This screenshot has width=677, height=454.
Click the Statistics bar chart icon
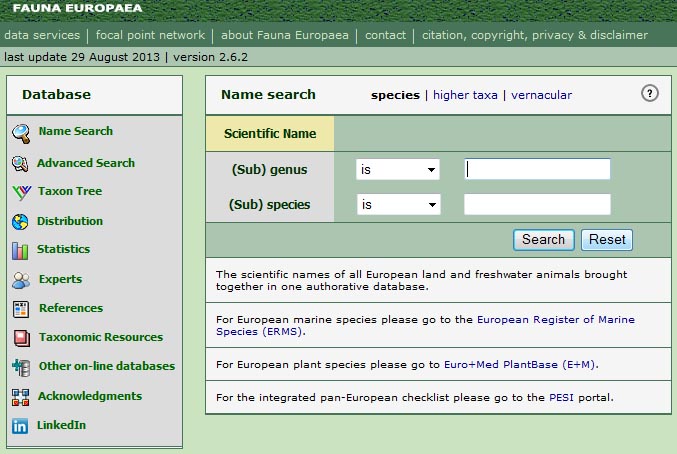tap(20, 250)
